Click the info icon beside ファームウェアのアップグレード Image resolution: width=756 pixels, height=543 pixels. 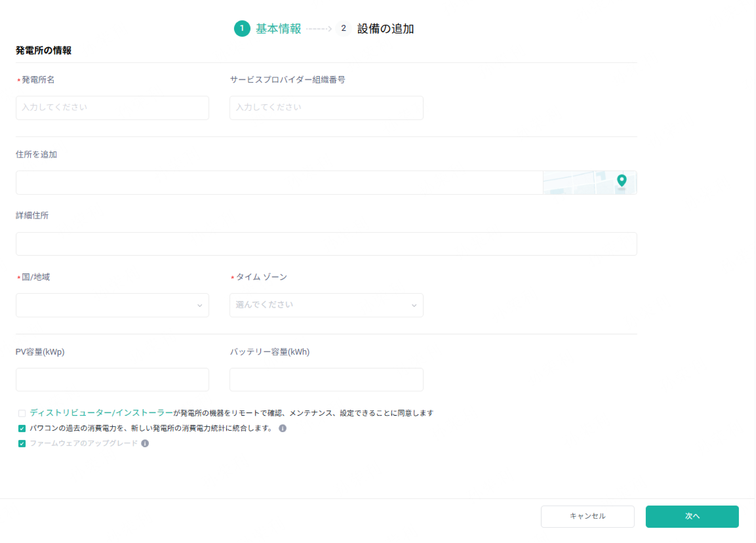(x=145, y=443)
